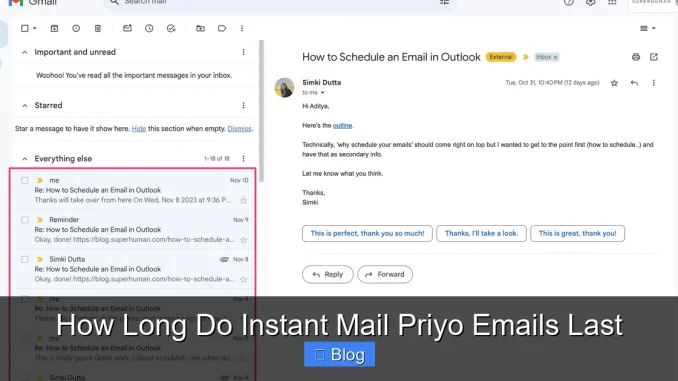Collapse the Important and unread section

[25, 52]
